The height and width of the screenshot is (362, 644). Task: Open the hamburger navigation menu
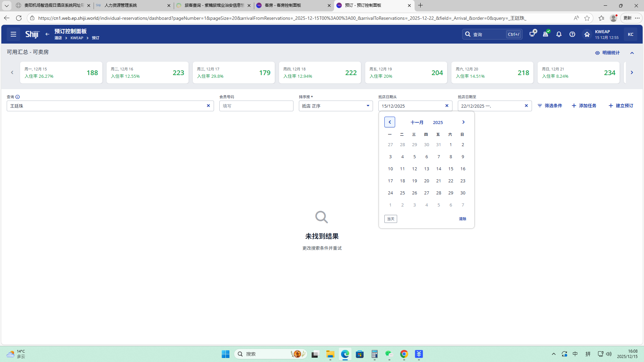click(x=13, y=34)
